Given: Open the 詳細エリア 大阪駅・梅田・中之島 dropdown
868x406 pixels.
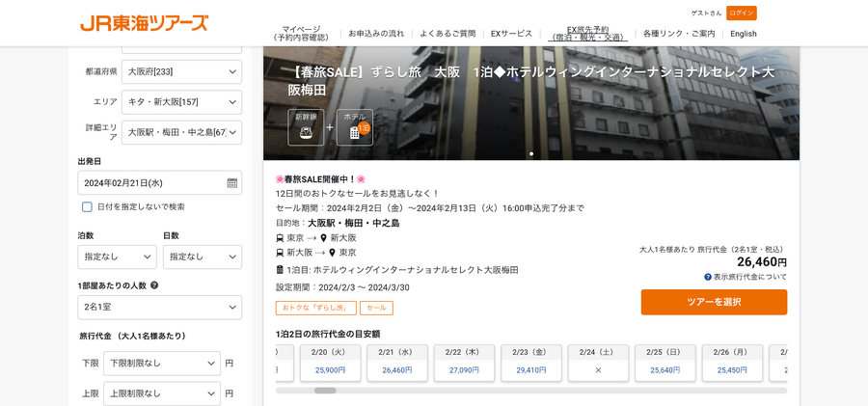Looking at the screenshot, I should point(181,132).
